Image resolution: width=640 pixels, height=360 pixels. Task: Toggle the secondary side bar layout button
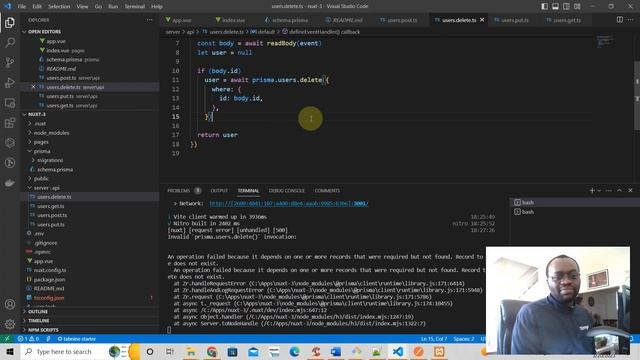tap(566, 6)
